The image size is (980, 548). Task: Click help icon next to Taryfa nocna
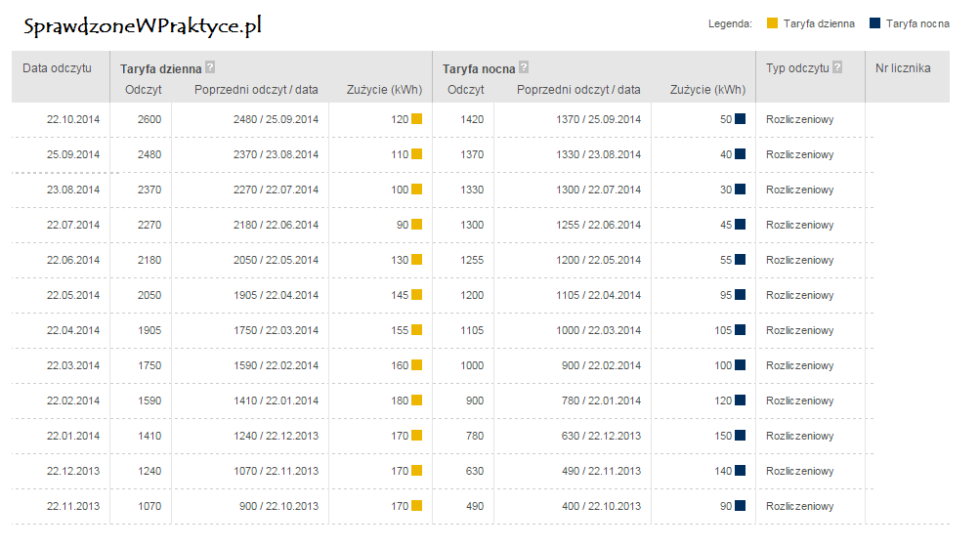pyautogui.click(x=524, y=68)
